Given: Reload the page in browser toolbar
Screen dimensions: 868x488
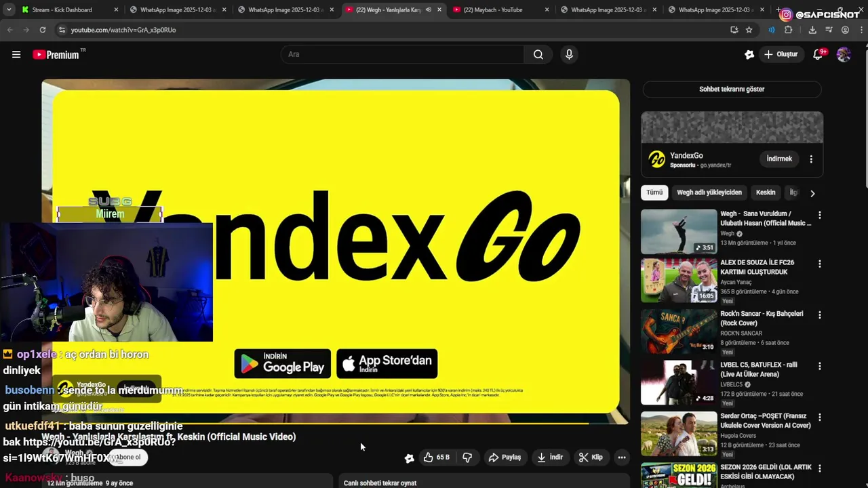Looking at the screenshot, I should (x=43, y=30).
